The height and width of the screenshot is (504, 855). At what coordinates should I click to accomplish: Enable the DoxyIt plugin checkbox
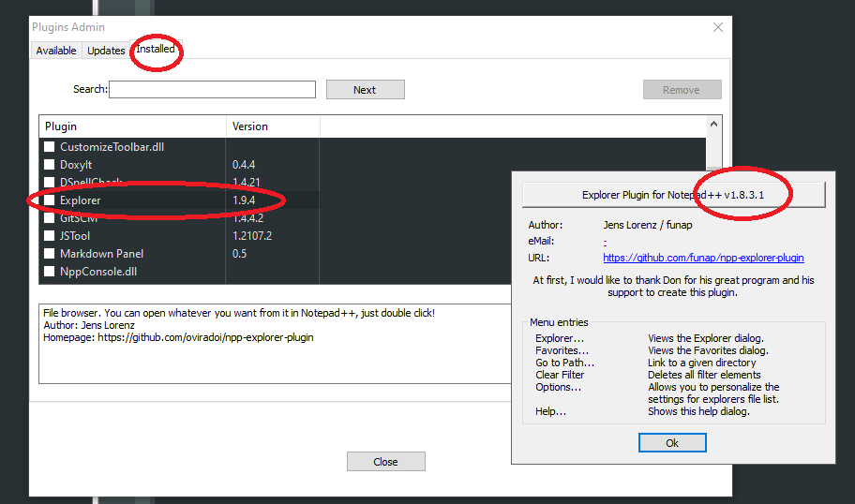click(50, 165)
